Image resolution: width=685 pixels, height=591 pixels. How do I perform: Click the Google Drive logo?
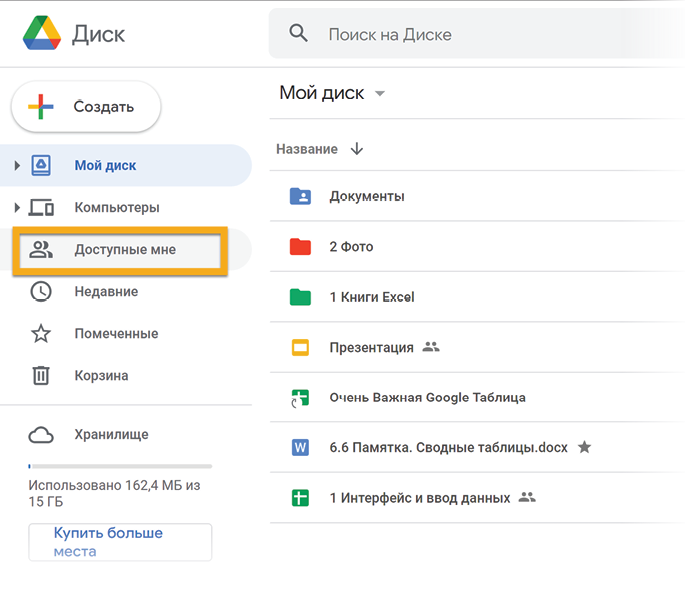(40, 35)
